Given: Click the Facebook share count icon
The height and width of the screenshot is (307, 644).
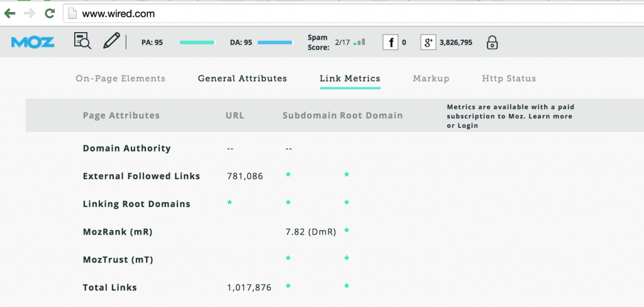Looking at the screenshot, I should pos(390,42).
